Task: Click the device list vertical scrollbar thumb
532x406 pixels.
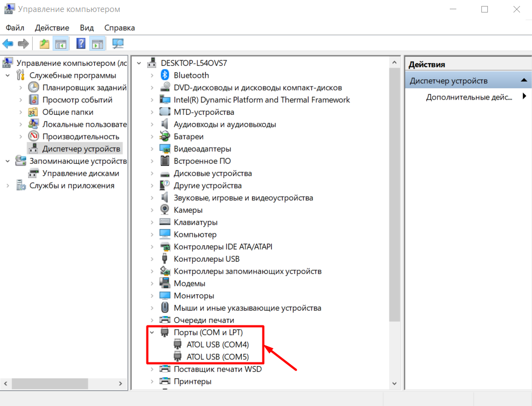Action: (394, 195)
